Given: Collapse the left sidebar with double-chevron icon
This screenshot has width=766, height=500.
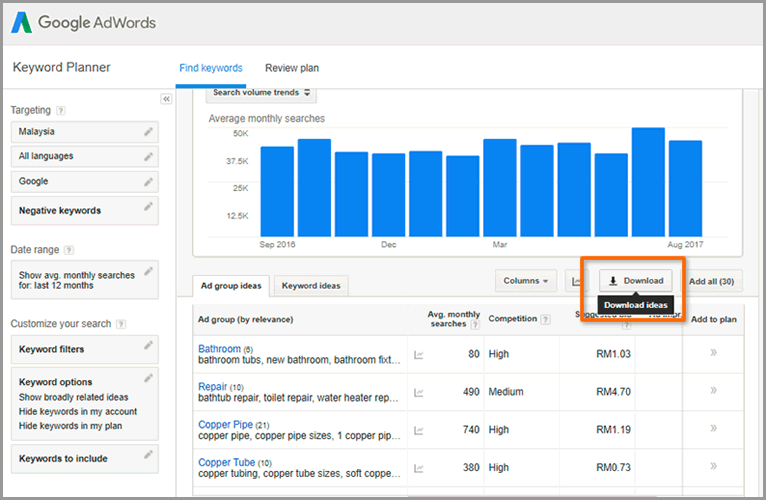Looking at the screenshot, I should pyautogui.click(x=166, y=99).
